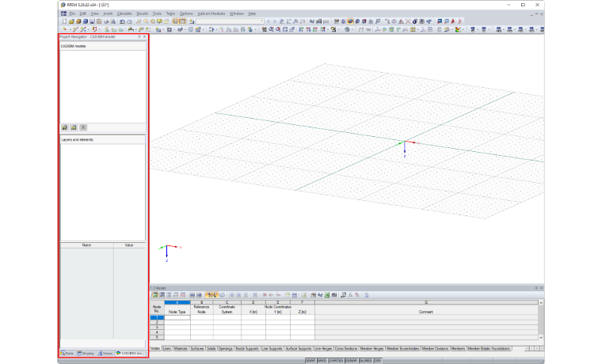Switch to the Lines table tab
This screenshot has height=364, width=602.
[166, 349]
